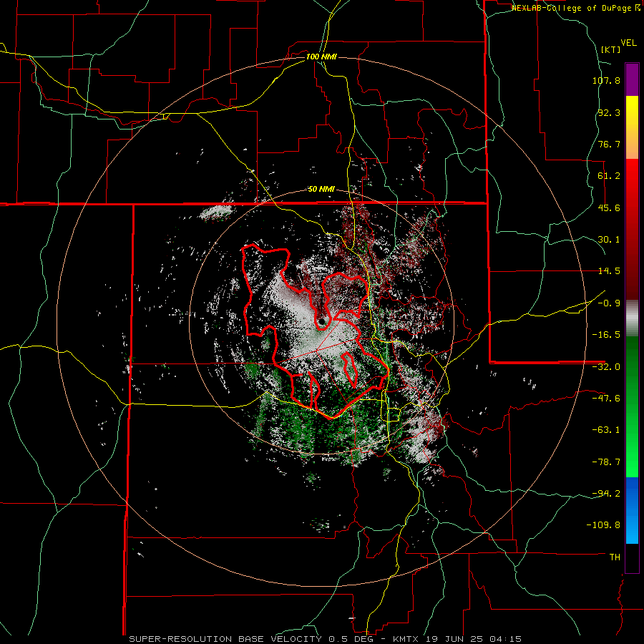This screenshot has height=644, width=644.
Task: Click the purple segment of the velocity color bar
Action: point(632,79)
